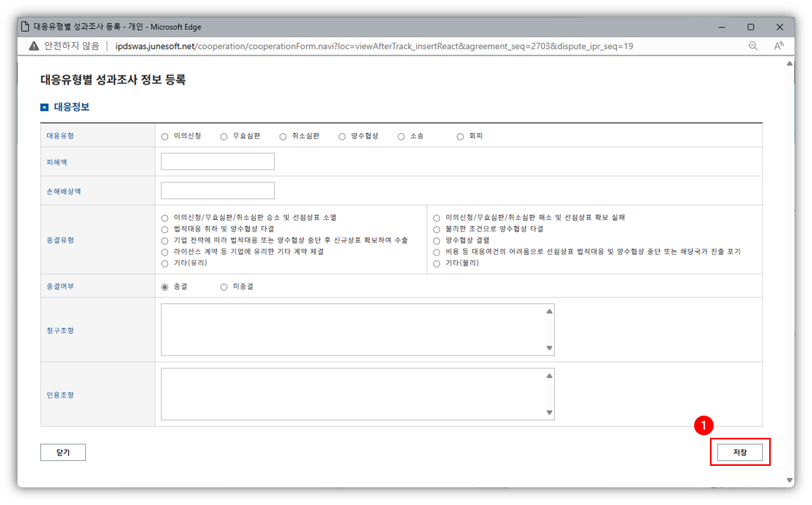The image size is (812, 505).
Task: Select 기타(유리) closing type
Action: 165,263
